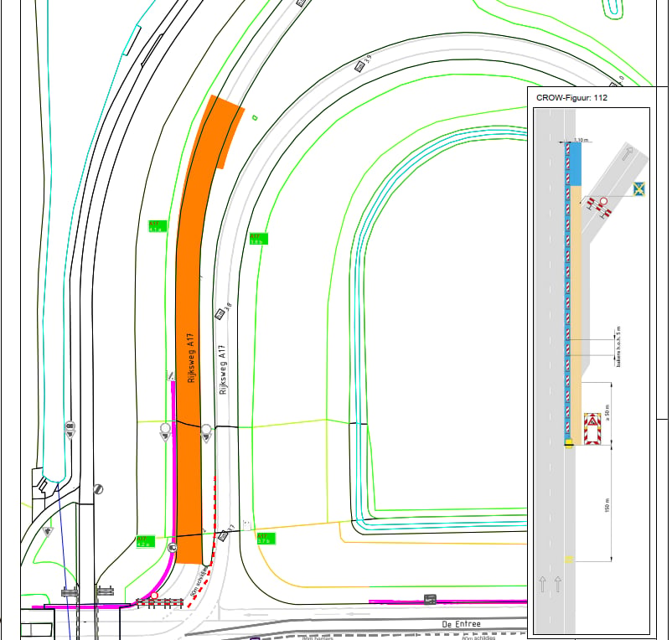Image resolution: width=672 pixels, height=640 pixels.
Task: Click the green "A17 4.1 a" tag
Action: click(x=157, y=226)
